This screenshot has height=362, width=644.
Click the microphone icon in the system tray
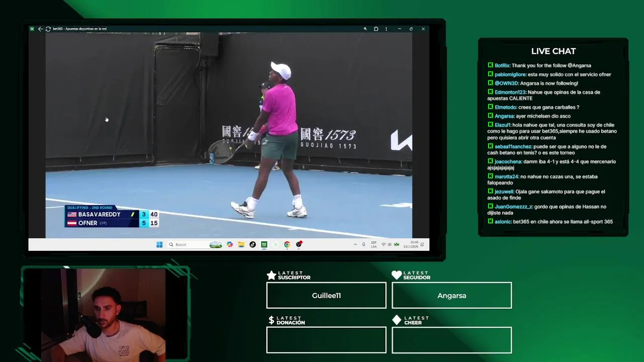click(x=364, y=244)
